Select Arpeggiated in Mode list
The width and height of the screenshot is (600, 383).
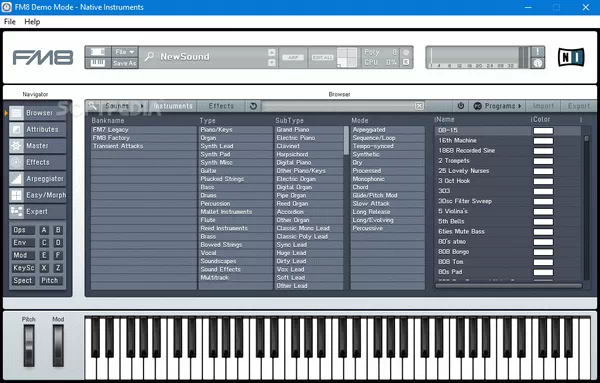tap(388, 130)
